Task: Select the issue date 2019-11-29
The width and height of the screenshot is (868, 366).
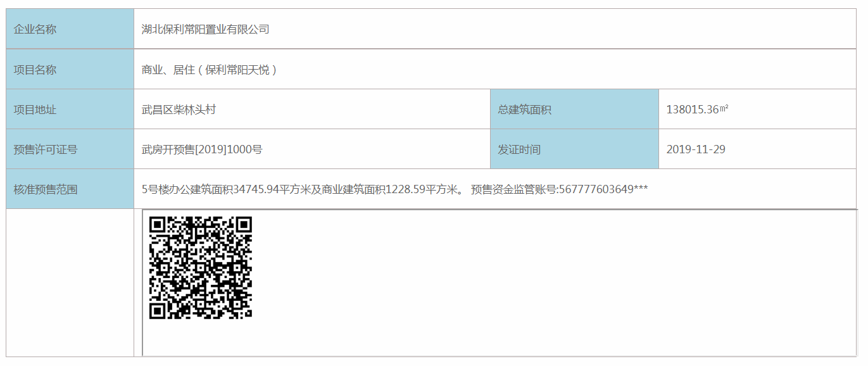Action: [x=696, y=149]
